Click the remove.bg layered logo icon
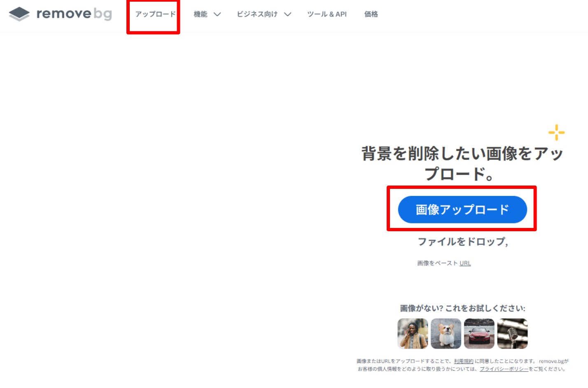The image size is (588, 388). [19, 14]
